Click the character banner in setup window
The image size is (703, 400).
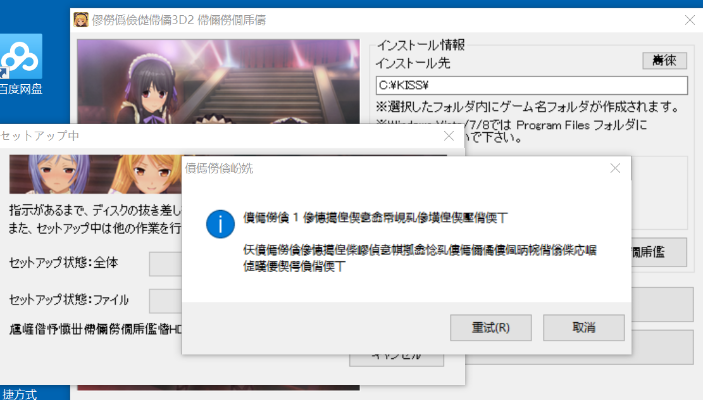[x=95, y=174]
